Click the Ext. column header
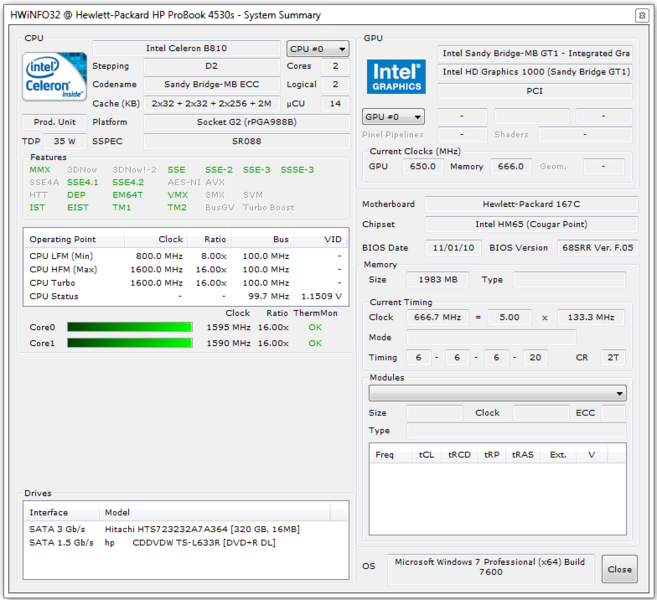Screen dimensions: 657x600 click(558, 455)
